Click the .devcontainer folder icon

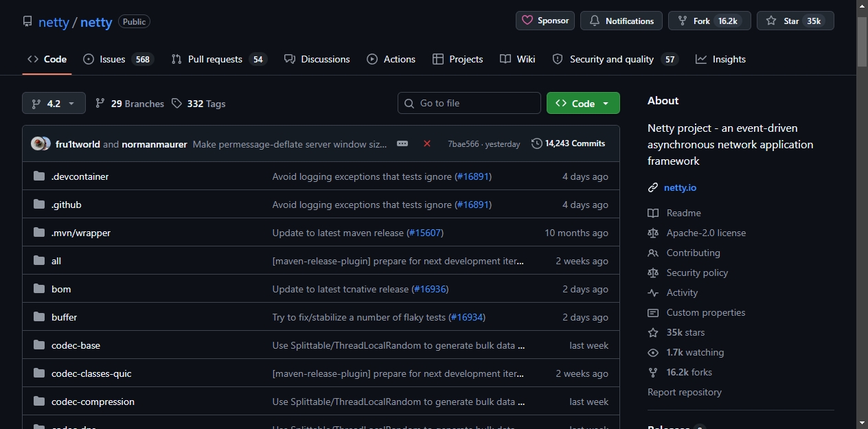pyautogui.click(x=39, y=176)
